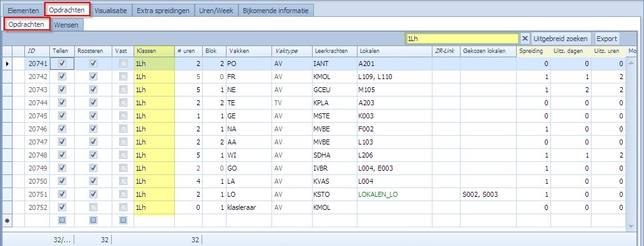Image resolution: width=644 pixels, height=246 pixels.
Task: Open Bijkomende informatie tab
Action: pos(276,11)
